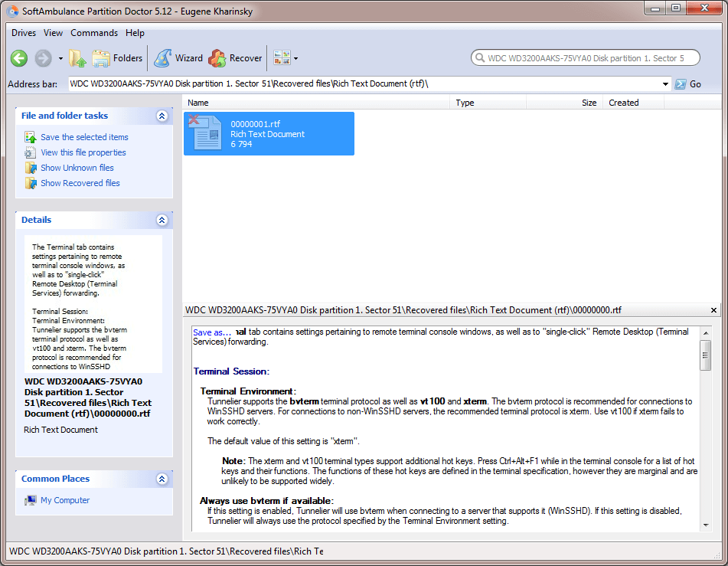Click Show Unknown files link
This screenshot has height=566, width=728.
77,168
